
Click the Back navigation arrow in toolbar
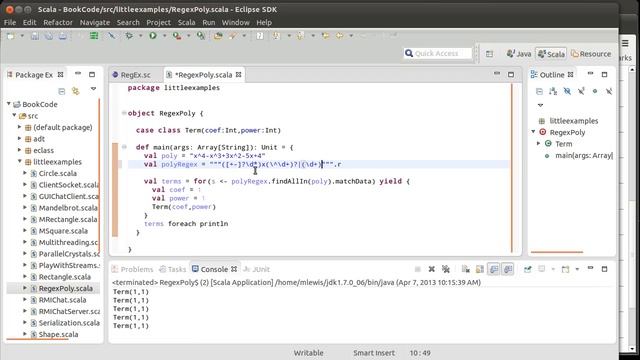(339, 36)
